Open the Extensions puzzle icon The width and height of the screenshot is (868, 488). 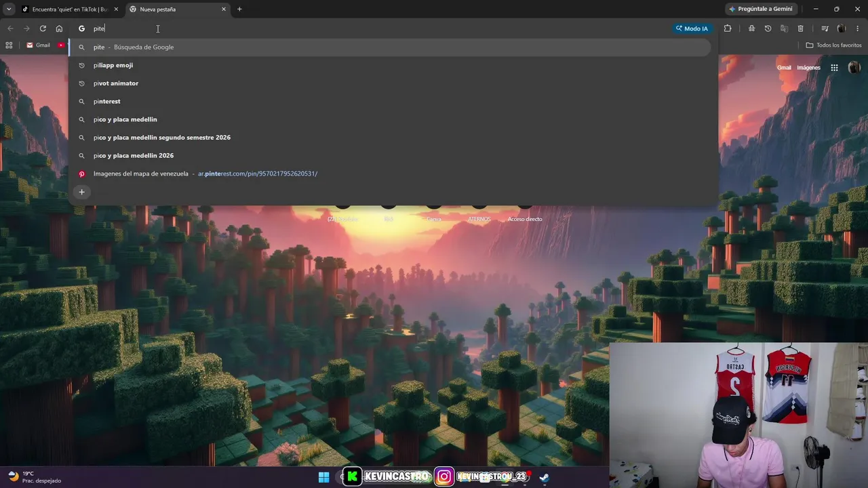click(x=728, y=28)
